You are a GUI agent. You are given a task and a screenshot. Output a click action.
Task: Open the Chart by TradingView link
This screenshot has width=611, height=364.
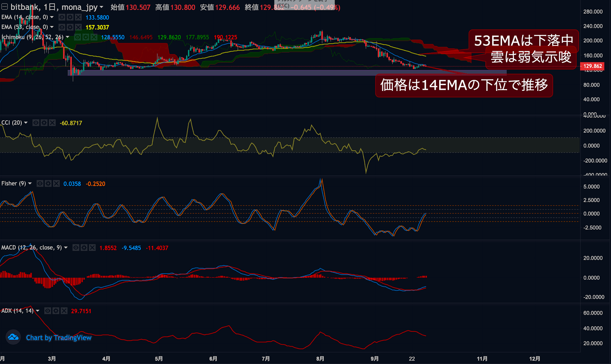[x=59, y=338]
